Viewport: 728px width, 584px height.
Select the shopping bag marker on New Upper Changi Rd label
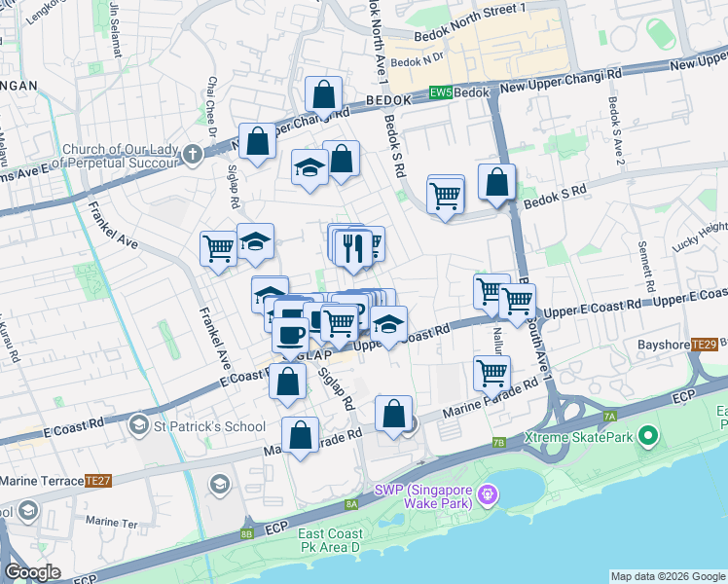click(x=323, y=97)
